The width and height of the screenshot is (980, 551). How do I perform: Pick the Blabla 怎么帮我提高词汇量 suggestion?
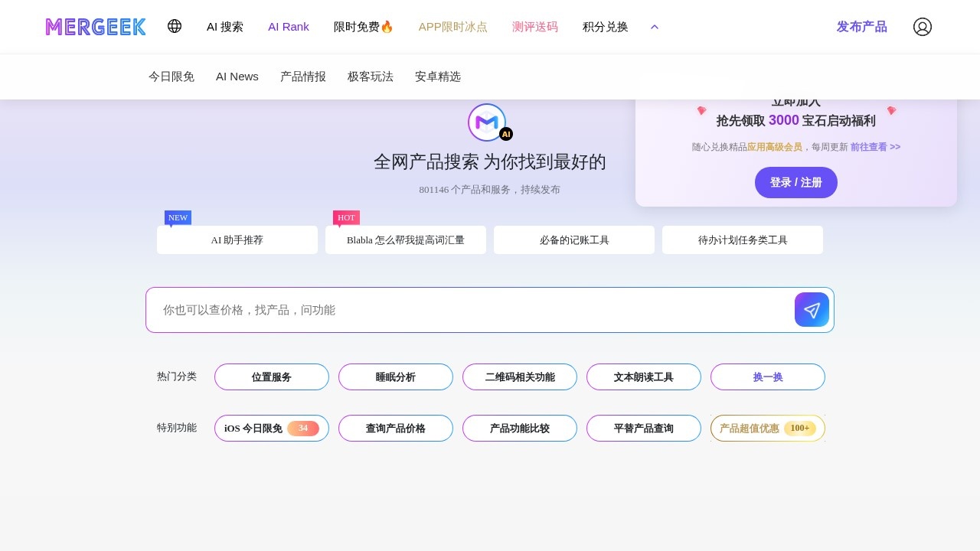click(406, 240)
